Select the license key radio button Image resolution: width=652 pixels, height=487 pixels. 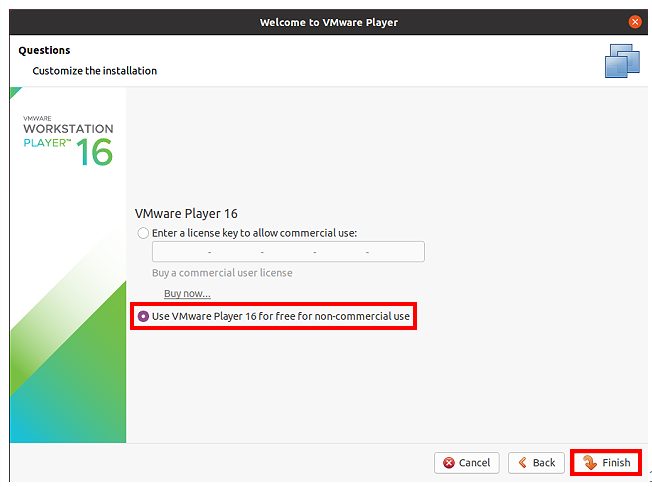(x=143, y=233)
